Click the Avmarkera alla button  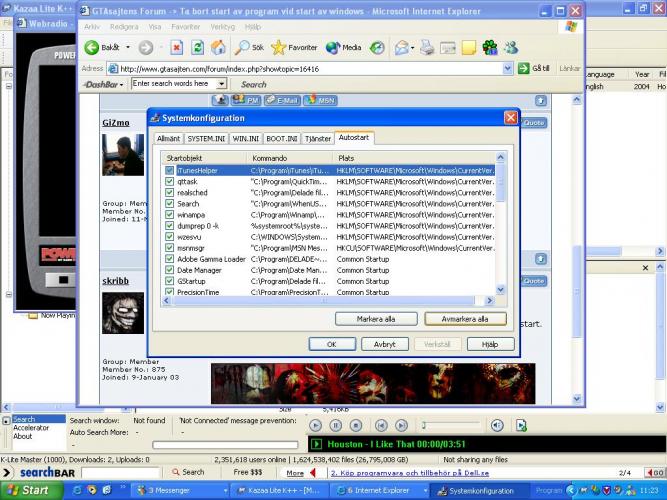[x=465, y=319]
